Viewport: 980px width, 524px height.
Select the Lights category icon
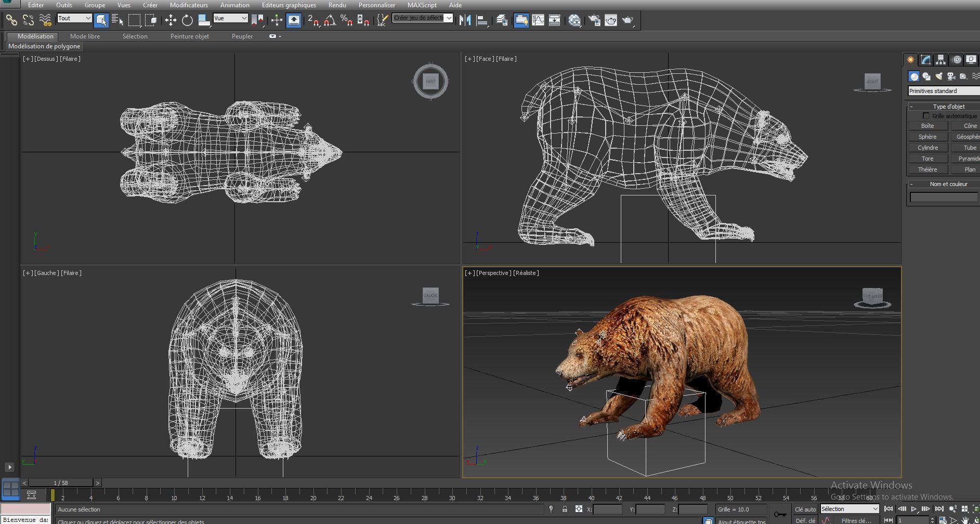939,76
